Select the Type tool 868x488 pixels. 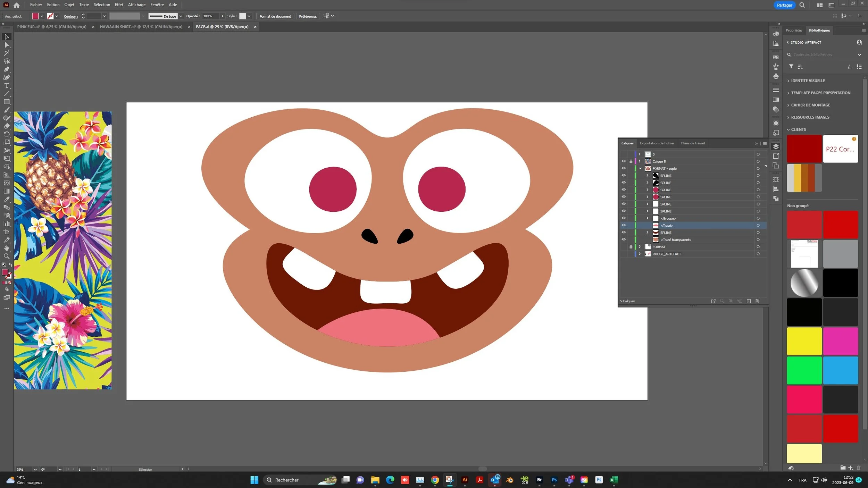7,86
